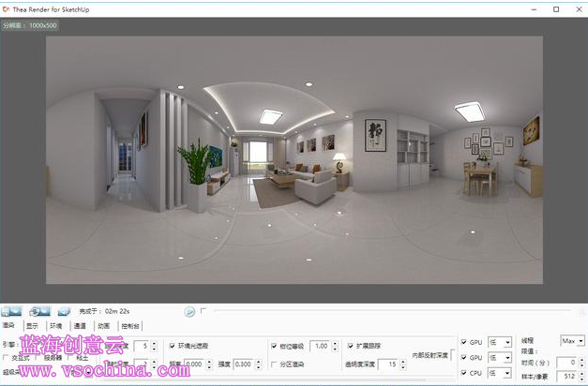Image resolution: width=588 pixels, height=386 pixels.
Task: Increase the 透明度深度 stepper value
Action: 403,361
